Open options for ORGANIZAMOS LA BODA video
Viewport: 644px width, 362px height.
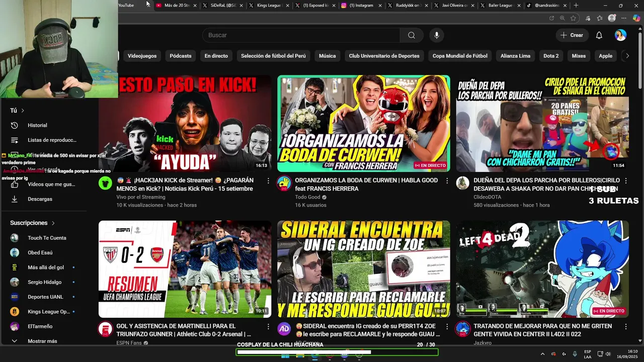(x=447, y=180)
